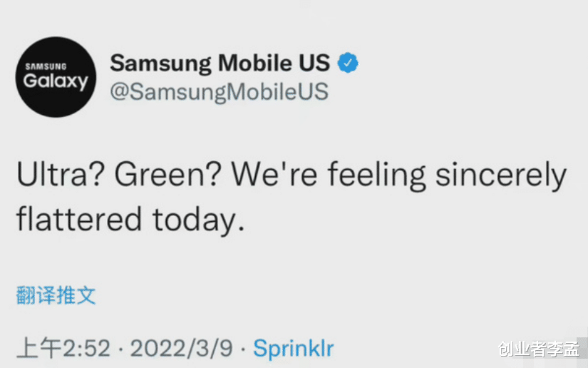The height and width of the screenshot is (368, 588).
Task: Click the blue verified badge
Action: pos(347,63)
